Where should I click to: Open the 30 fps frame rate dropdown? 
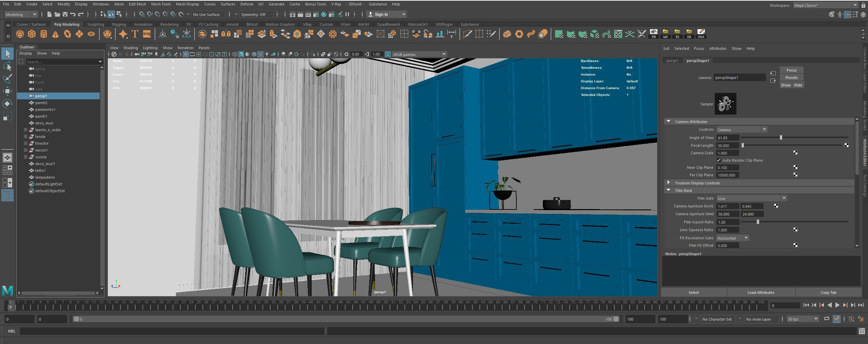pyautogui.click(x=803, y=319)
